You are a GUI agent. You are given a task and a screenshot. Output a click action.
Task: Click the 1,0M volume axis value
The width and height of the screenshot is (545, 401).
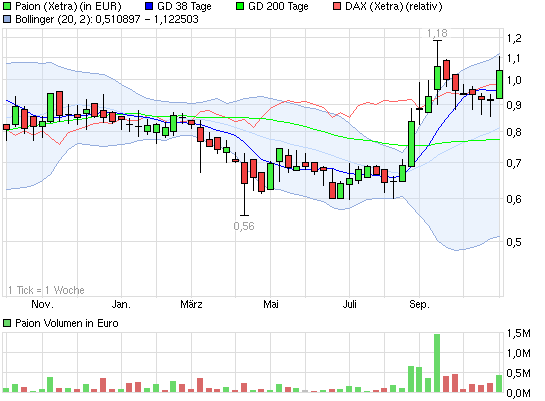tap(519, 353)
